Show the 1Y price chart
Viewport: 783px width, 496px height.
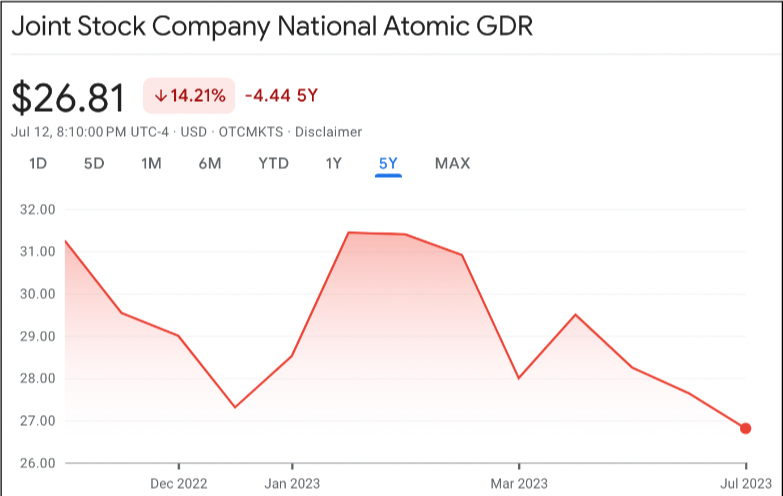[334, 163]
